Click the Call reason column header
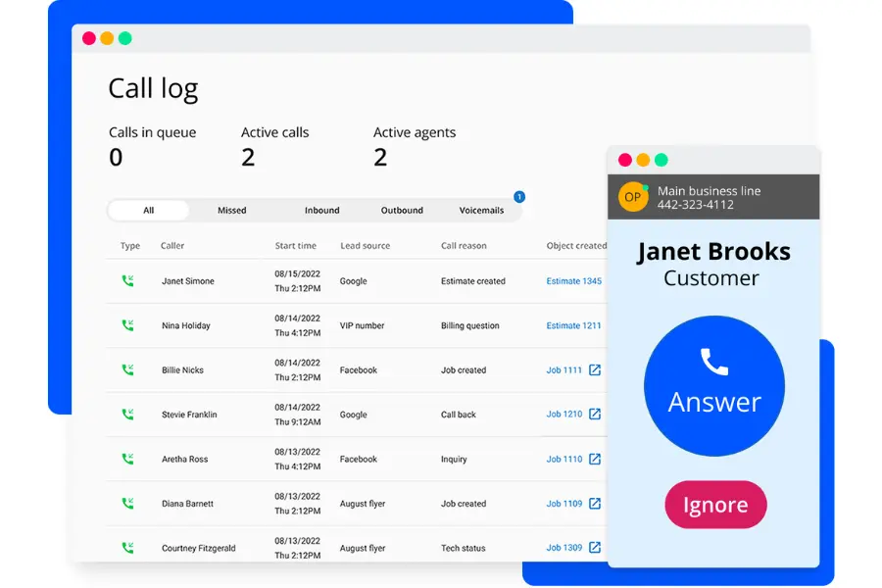Image resolution: width=882 pixels, height=588 pixels. pos(464,246)
